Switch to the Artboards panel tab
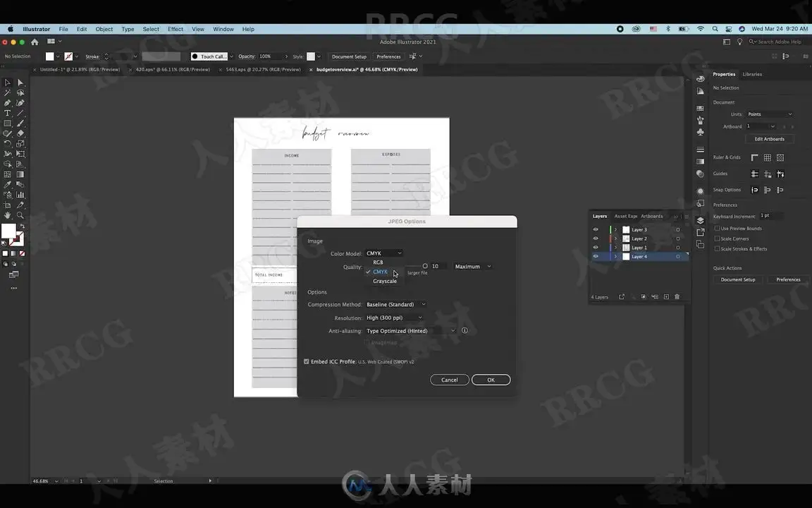 coord(651,216)
